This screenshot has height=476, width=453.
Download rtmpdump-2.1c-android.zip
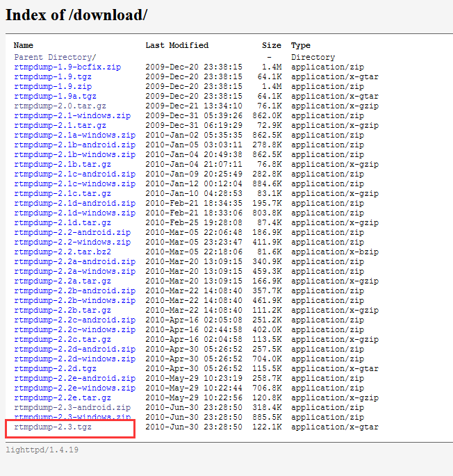tap(75, 174)
